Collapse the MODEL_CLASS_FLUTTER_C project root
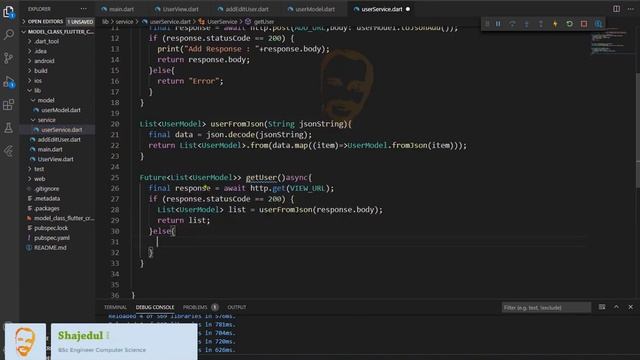Image resolution: width=640 pixels, height=360 pixels. [57, 31]
